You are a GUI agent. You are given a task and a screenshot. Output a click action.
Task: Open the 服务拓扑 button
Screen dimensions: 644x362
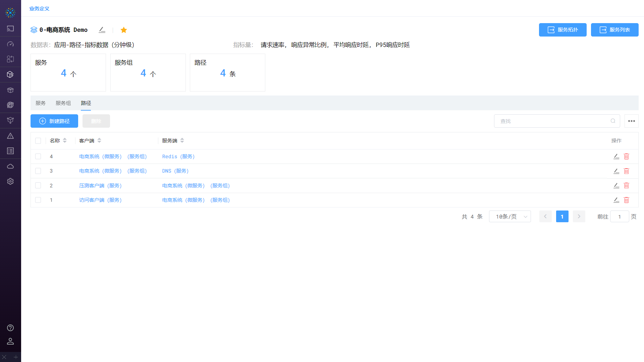coord(562,30)
